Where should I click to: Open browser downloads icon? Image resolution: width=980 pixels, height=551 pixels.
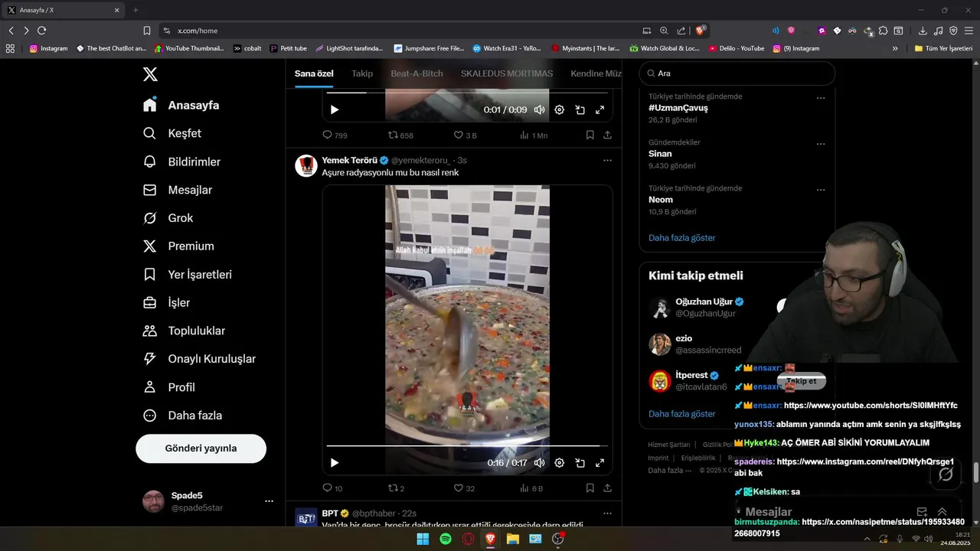[x=923, y=31]
